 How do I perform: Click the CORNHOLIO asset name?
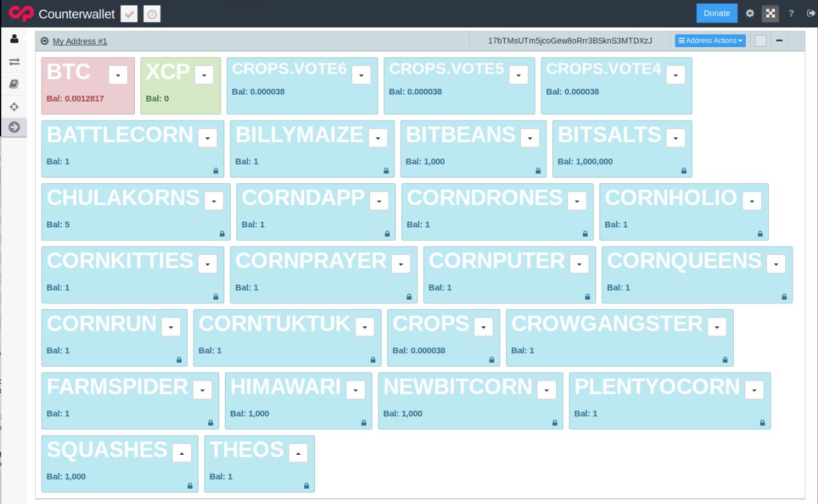pos(671,198)
